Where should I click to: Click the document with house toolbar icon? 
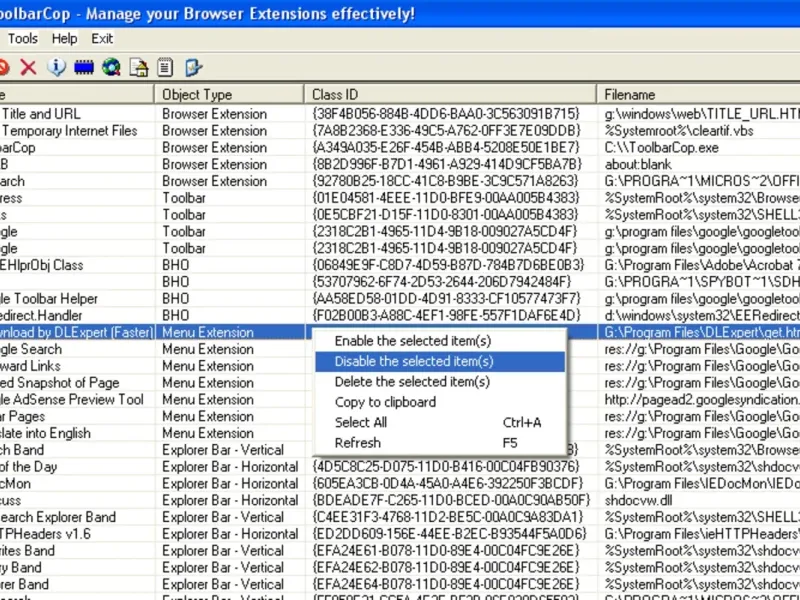pos(138,67)
